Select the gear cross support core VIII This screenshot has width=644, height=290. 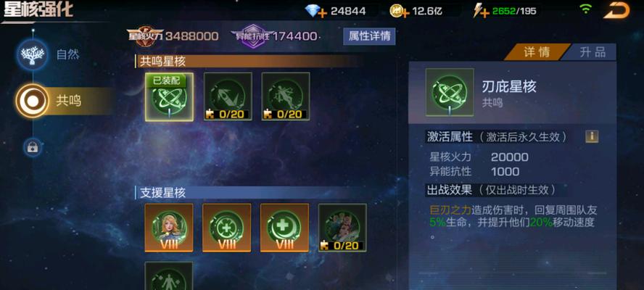227,228
